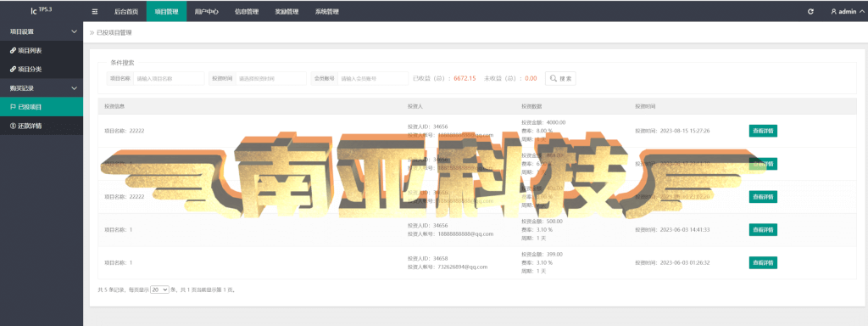868x326 pixels.
Task: Click the lc TP5.3 logo
Action: tap(41, 10)
